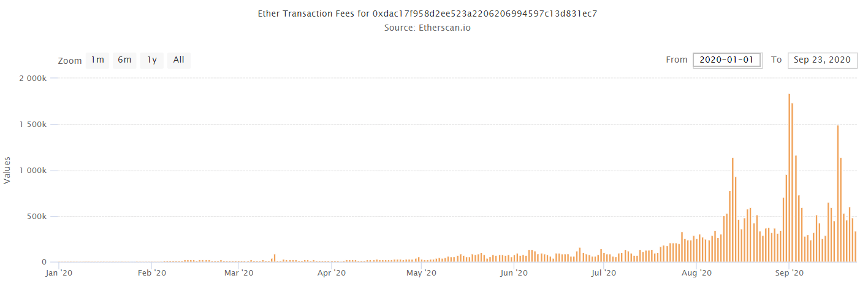The image size is (868, 286).
Task: Set zoom range to 1y
Action: click(152, 60)
